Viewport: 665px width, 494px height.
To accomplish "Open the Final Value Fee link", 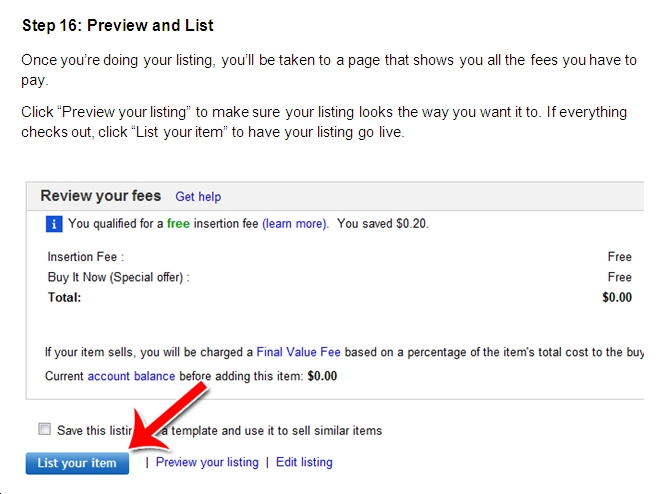I will (299, 352).
